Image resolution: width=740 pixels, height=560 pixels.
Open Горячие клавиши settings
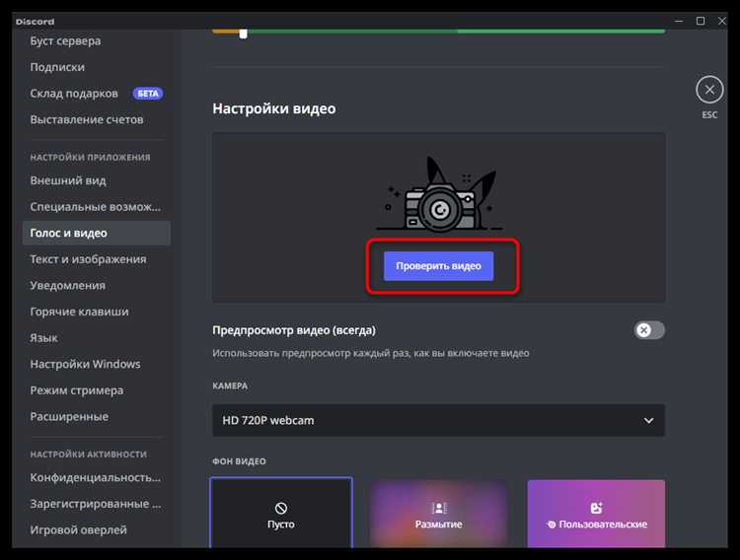(x=79, y=312)
